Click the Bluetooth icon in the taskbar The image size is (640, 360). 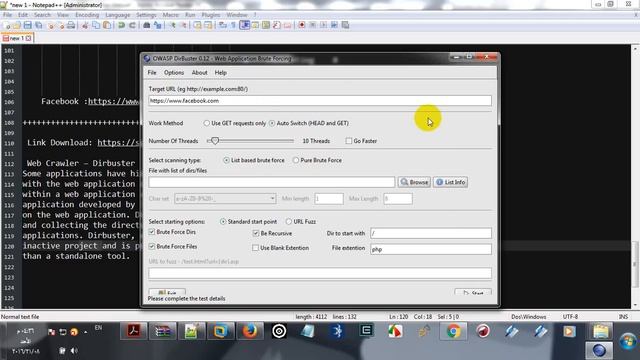(337, 331)
